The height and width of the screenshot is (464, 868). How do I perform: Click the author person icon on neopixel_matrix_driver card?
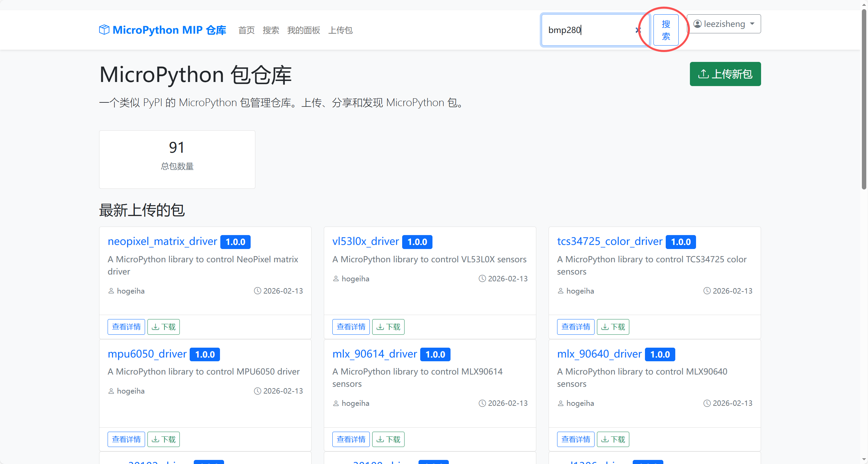(111, 291)
